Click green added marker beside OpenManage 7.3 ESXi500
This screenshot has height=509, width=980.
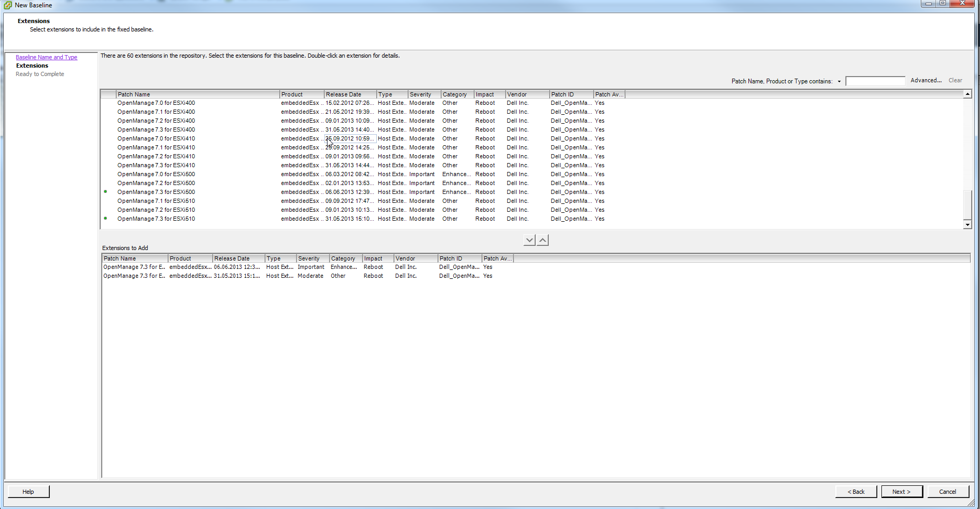click(105, 191)
